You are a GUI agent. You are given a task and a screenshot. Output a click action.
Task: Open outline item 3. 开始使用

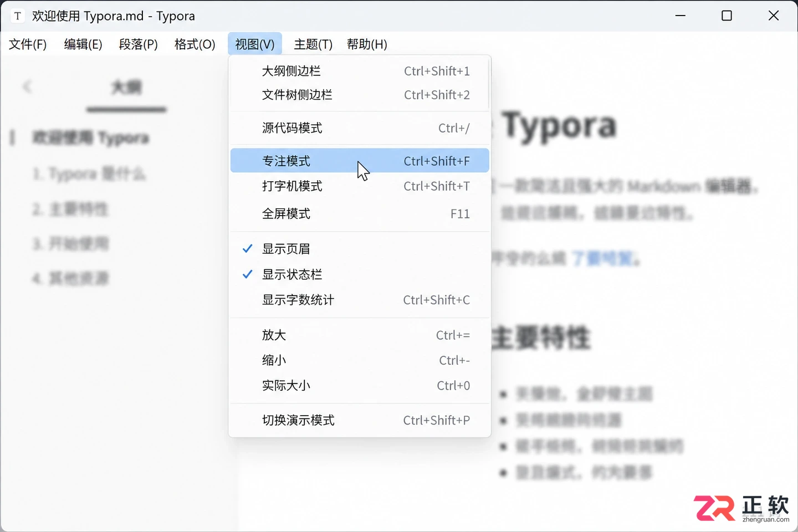pos(70,244)
